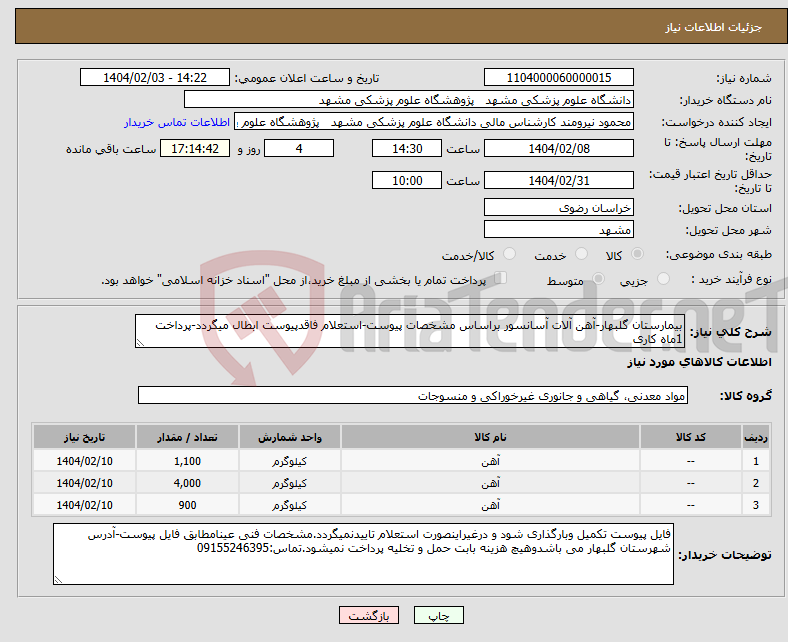Click the گروه کالا goods group field
The image size is (788, 642).
(x=413, y=396)
